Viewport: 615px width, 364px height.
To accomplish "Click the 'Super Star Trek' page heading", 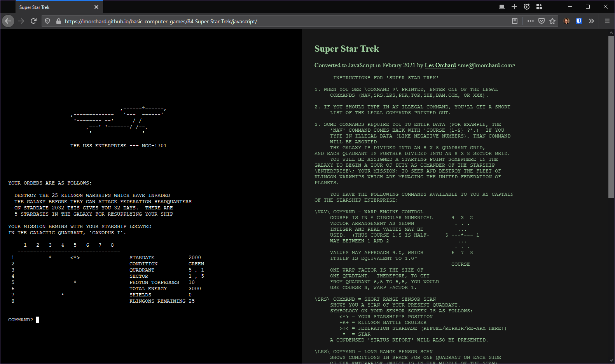I will tap(347, 49).
